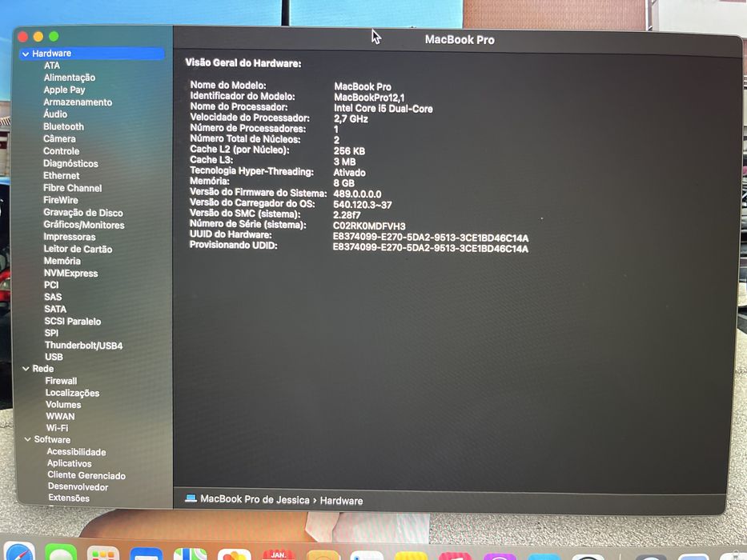Open Calendar from the Dock
This screenshot has width=747, height=560.
click(x=279, y=554)
